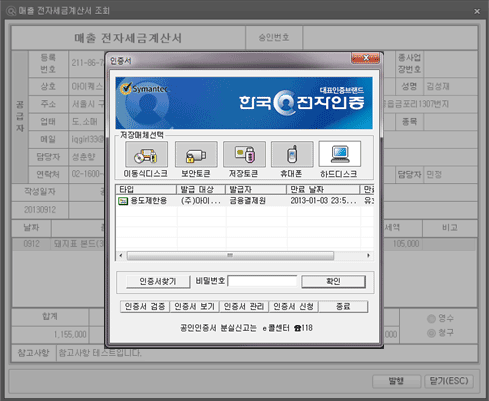Close the 매출 전자세금계산서 조회 window
The width and height of the screenshot is (489, 401).
pyautogui.click(x=477, y=11)
